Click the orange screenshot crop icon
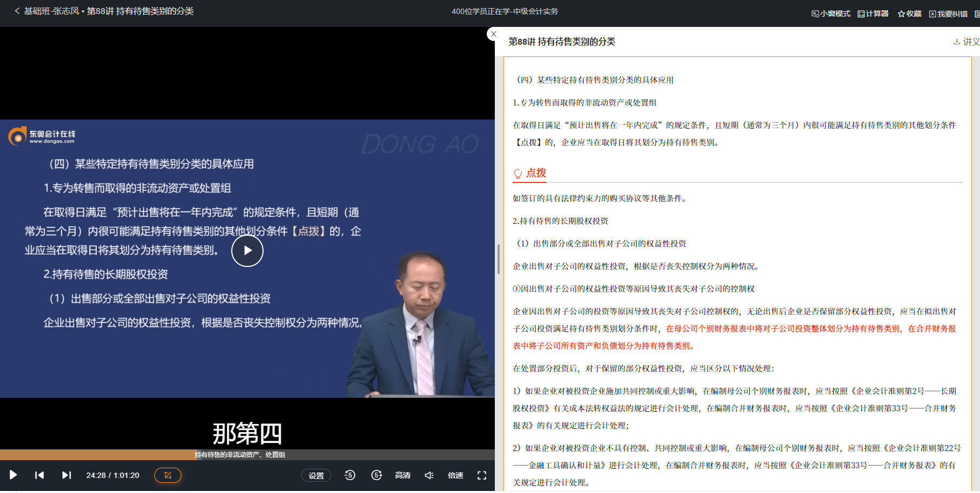The image size is (980, 493). (168, 475)
